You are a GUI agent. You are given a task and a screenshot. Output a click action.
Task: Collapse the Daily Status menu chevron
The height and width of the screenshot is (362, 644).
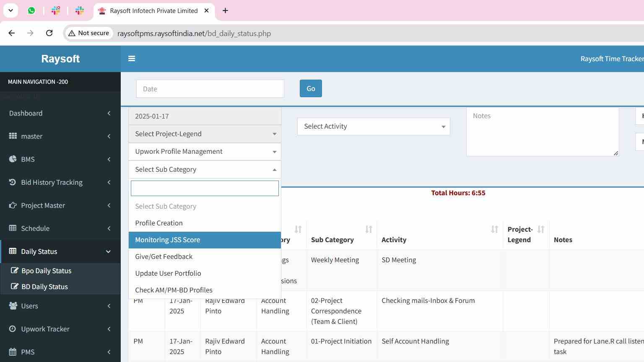(x=109, y=251)
